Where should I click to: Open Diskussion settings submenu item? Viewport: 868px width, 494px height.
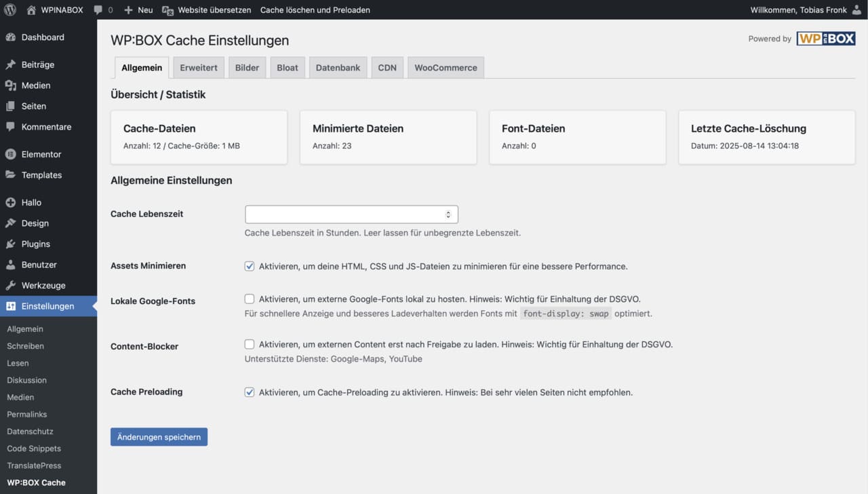[x=26, y=380]
